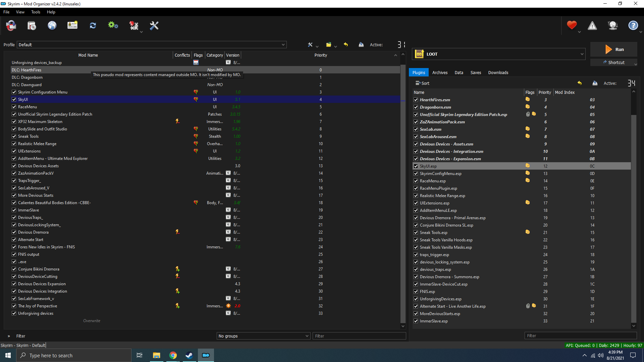644x362 pixels.
Task: Click the red heart endorse icon
Action: 572,25
